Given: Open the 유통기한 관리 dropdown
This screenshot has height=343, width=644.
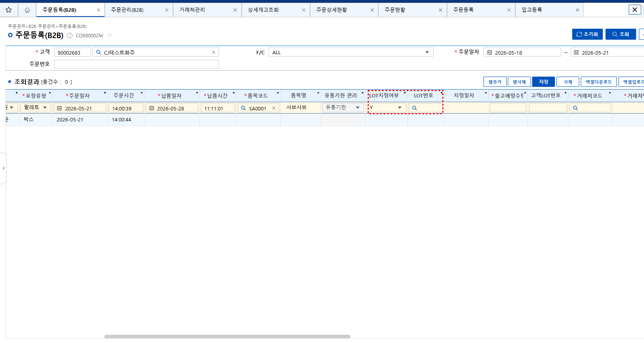Looking at the screenshot, I should [x=343, y=108].
